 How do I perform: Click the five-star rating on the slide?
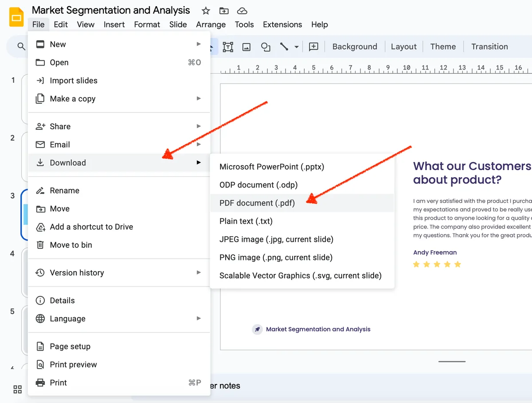pyautogui.click(x=437, y=264)
